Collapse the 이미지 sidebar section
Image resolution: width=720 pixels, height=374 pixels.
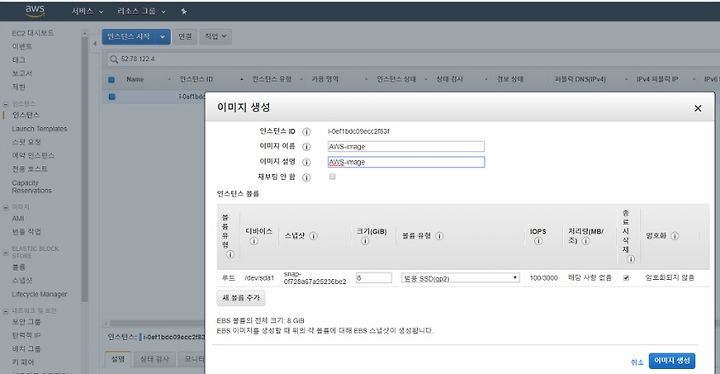[x=6, y=207]
